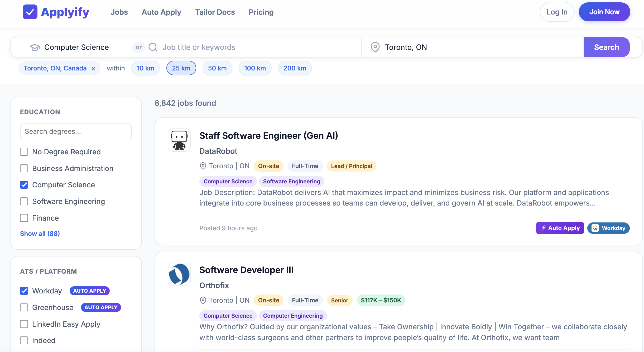The height and width of the screenshot is (352, 644).
Task: Select the 200 km radius
Action: click(295, 68)
